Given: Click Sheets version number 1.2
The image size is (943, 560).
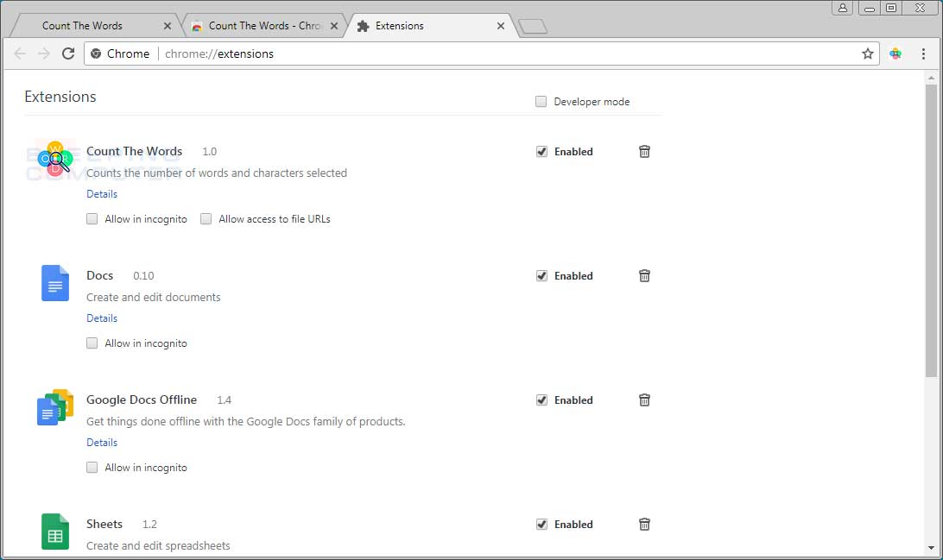Looking at the screenshot, I should pyautogui.click(x=149, y=525).
